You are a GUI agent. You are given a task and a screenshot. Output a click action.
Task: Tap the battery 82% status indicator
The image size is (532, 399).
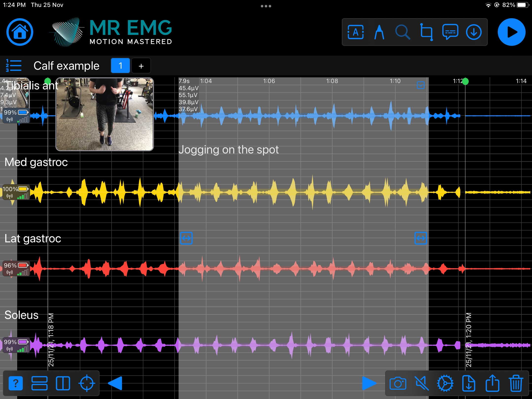[x=515, y=5]
